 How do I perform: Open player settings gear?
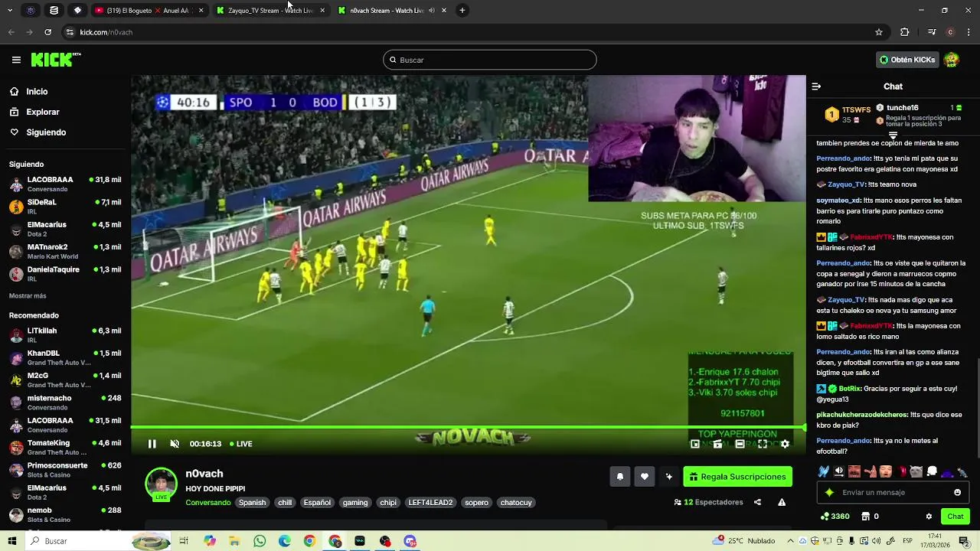tap(785, 444)
